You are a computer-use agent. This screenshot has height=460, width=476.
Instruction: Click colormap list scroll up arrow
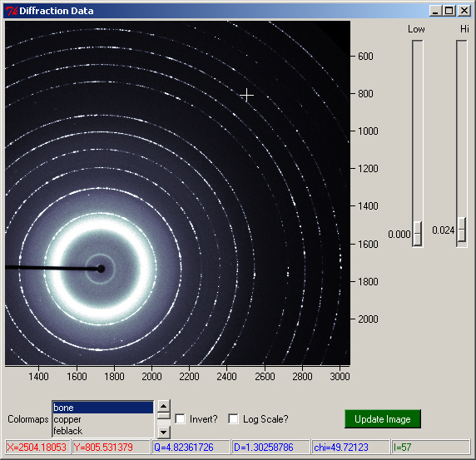(164, 406)
